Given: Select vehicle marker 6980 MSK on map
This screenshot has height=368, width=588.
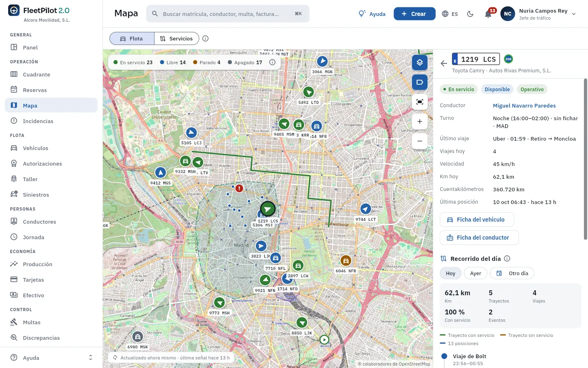Looking at the screenshot, I should (x=138, y=337).
